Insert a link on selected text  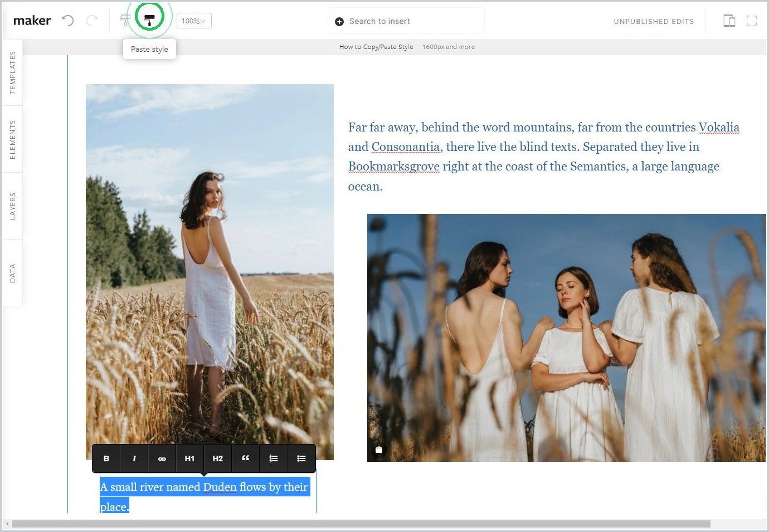[162, 458]
